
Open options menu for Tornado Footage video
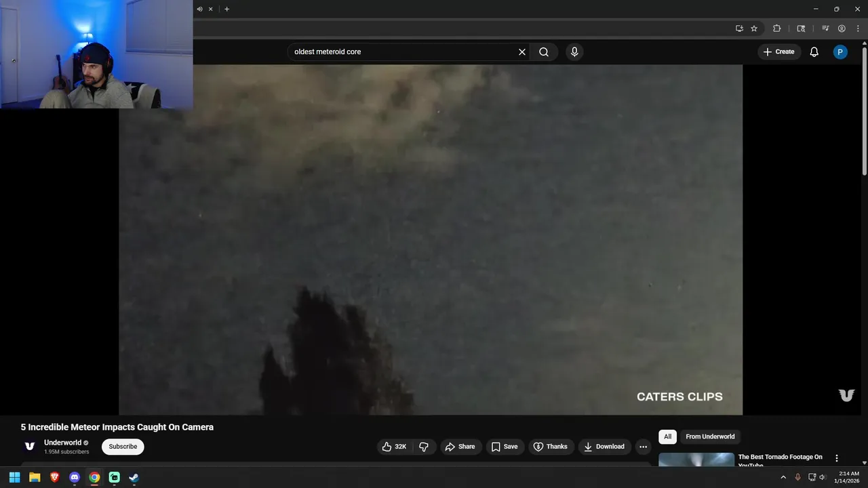point(837,458)
